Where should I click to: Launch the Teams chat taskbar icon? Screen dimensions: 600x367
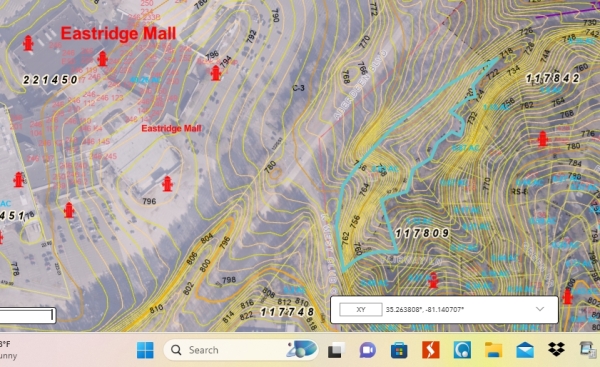(368, 350)
